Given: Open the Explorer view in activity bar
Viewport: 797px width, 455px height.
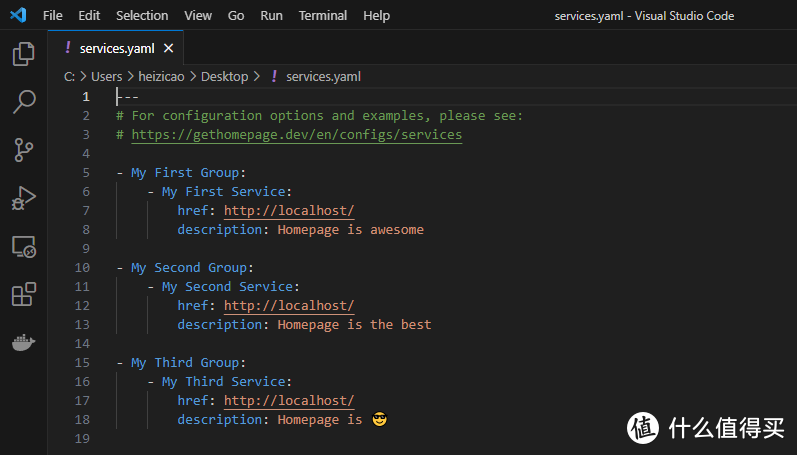Looking at the screenshot, I should pyautogui.click(x=23, y=54).
